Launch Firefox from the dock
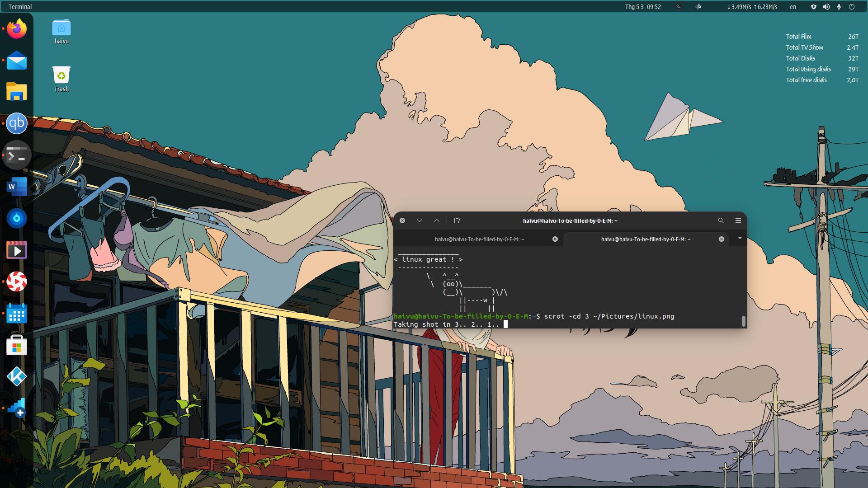Screen dimensions: 868x488 [x=17, y=29]
